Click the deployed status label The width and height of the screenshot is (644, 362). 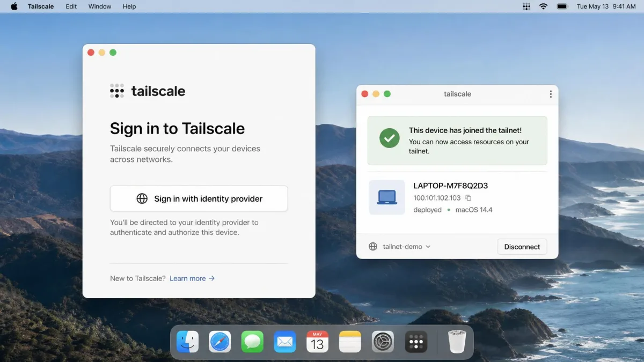tap(427, 210)
